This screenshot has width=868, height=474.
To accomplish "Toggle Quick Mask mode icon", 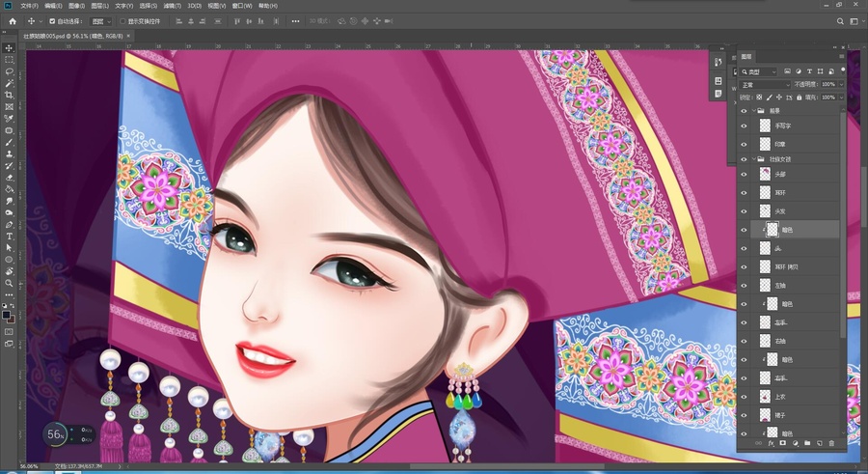I will tap(9, 331).
